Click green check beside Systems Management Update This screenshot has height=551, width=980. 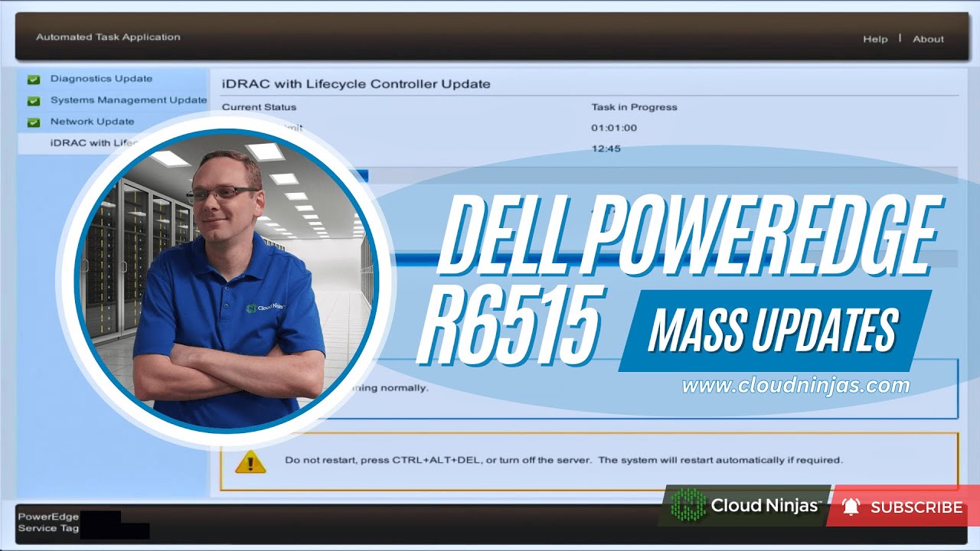click(34, 101)
